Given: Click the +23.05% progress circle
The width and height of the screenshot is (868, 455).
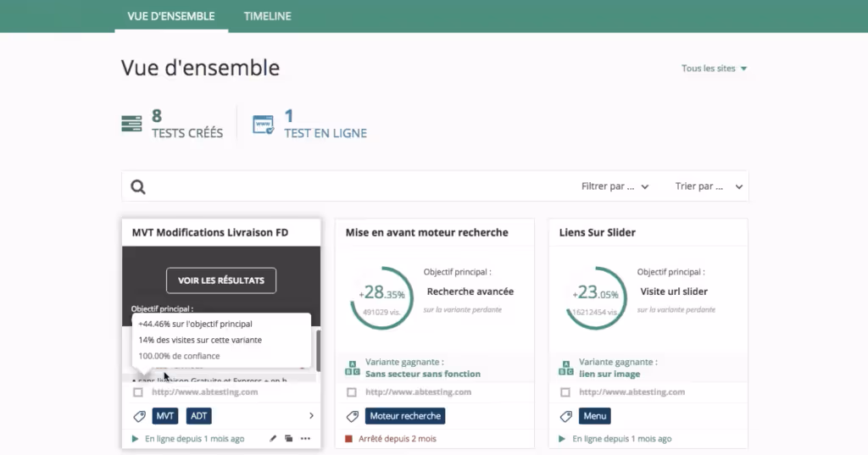Looking at the screenshot, I should [x=596, y=297].
